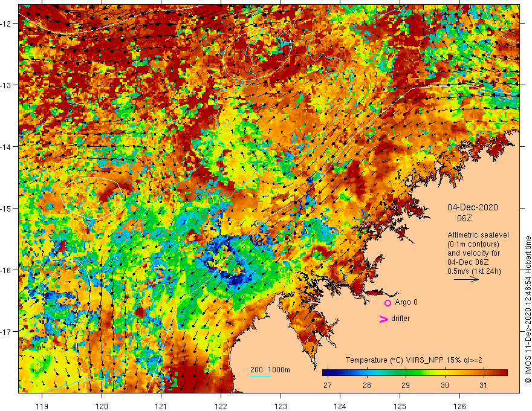This screenshot has width=532, height=411.
Task: Click the latitude label -17
Action: point(6,331)
